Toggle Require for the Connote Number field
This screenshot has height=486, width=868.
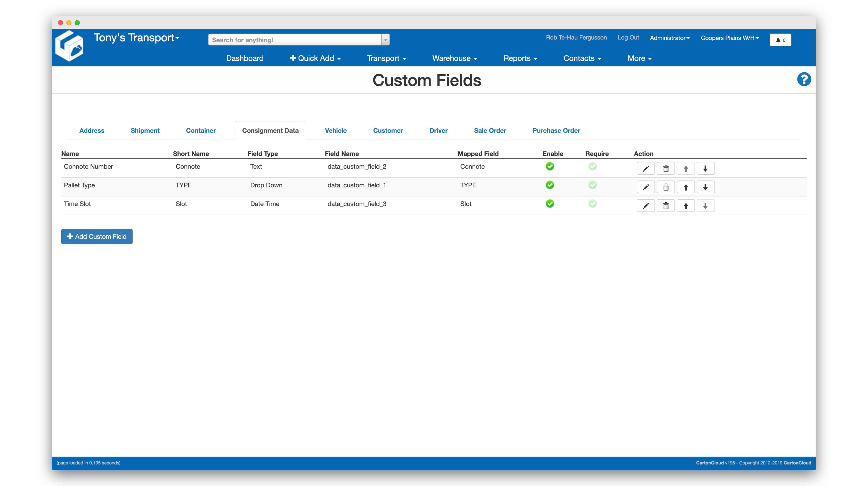(592, 166)
